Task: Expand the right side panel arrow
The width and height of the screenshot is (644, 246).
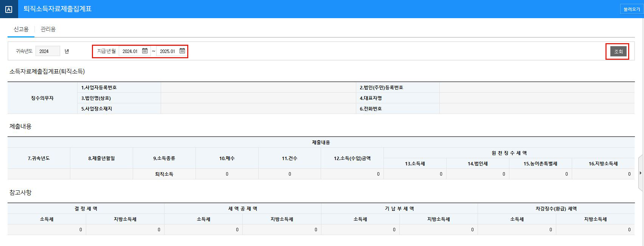Action: [640, 173]
